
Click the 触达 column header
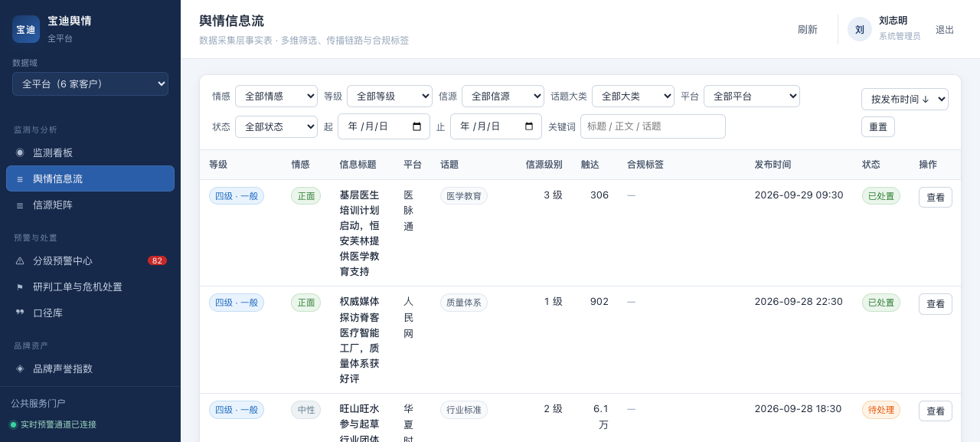[x=590, y=165]
